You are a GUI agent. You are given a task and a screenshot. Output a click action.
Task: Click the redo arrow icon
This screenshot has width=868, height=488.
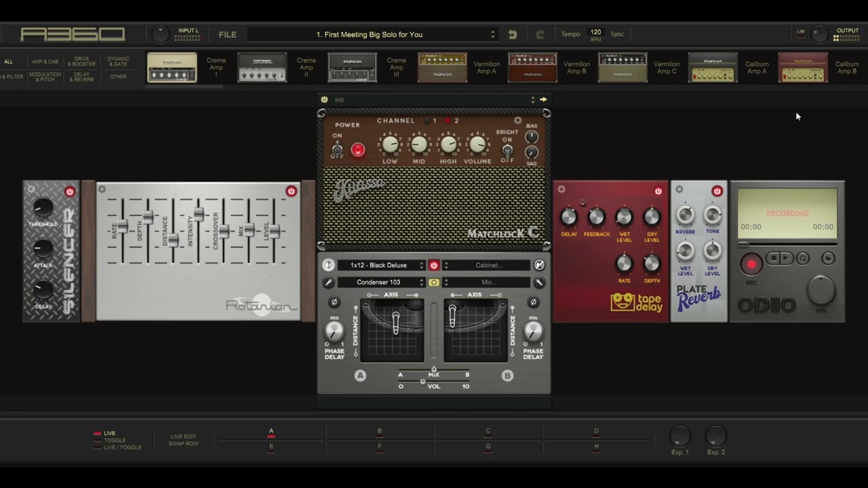point(540,35)
